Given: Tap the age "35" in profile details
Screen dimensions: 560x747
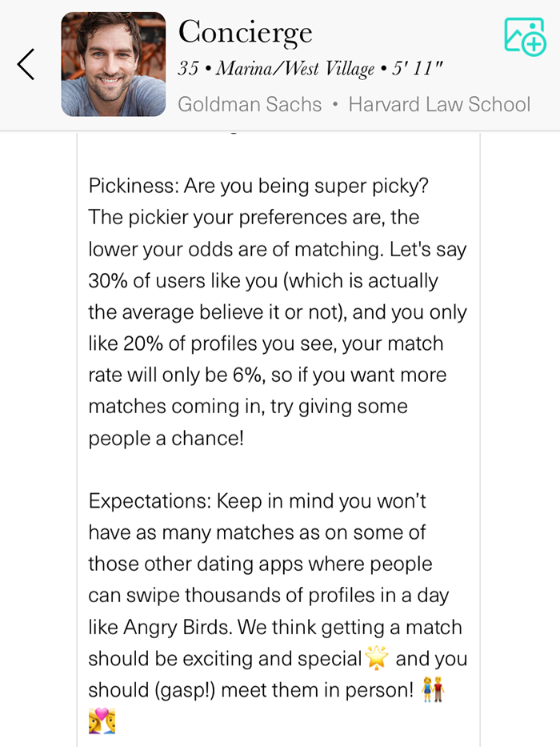Looking at the screenshot, I should tap(188, 69).
